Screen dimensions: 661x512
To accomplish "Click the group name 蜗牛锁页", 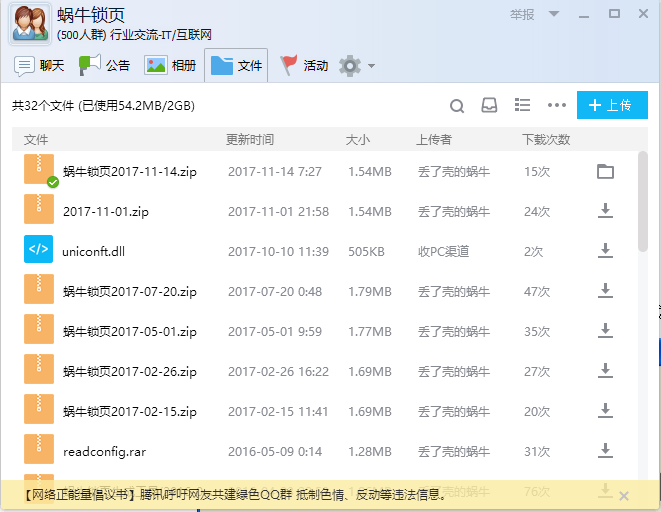I will pyautogui.click(x=91, y=15).
